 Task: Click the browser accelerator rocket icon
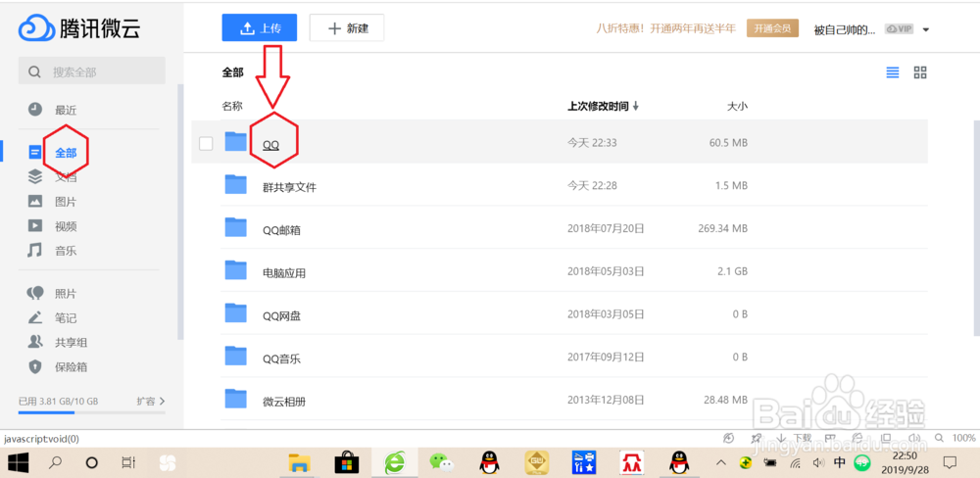coord(757,438)
